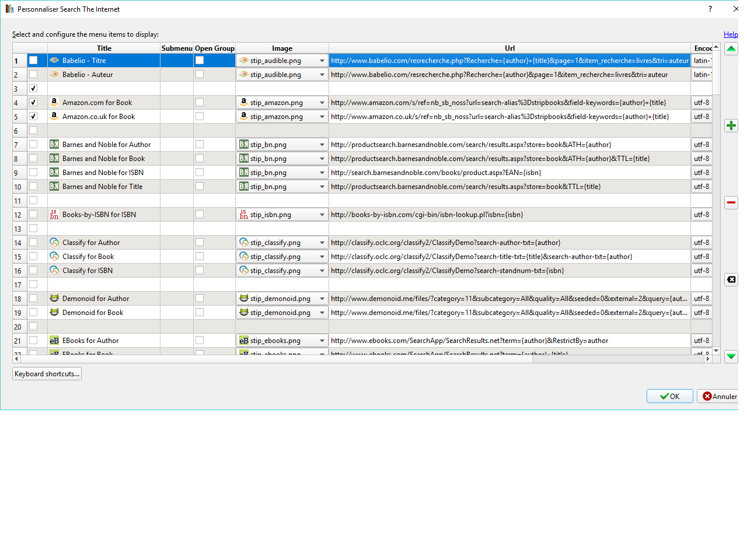Click the books app icon in the title bar
This screenshot has width=747, height=560.
9,9
